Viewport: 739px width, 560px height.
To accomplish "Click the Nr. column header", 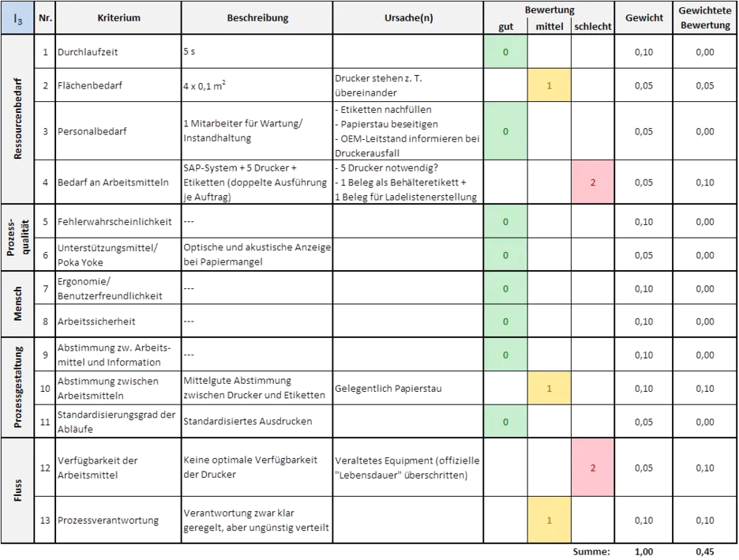I will 45,18.
